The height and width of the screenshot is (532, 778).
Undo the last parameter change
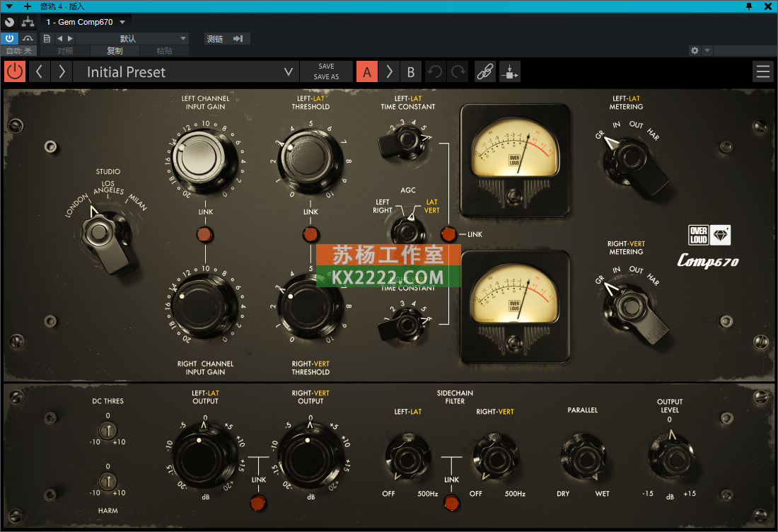pos(435,71)
